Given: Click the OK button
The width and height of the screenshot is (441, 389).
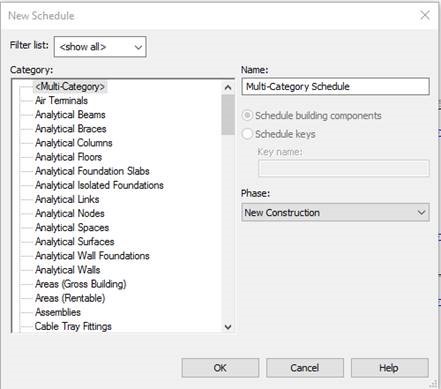Looking at the screenshot, I should 220,368.
